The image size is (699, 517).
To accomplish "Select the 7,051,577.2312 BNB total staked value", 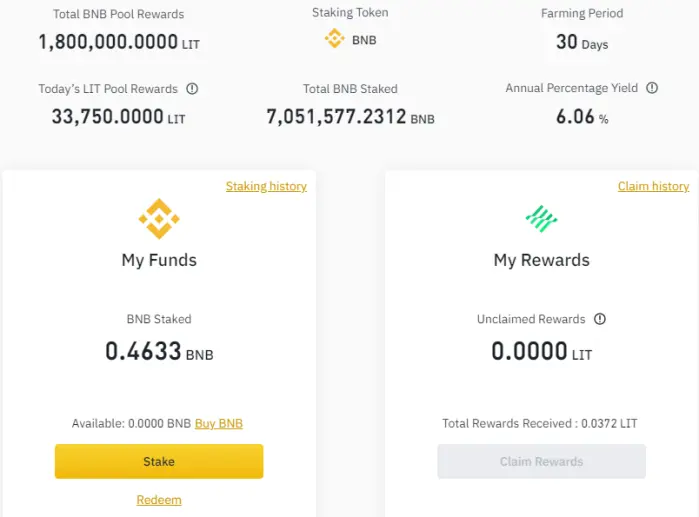I will tap(350, 117).
